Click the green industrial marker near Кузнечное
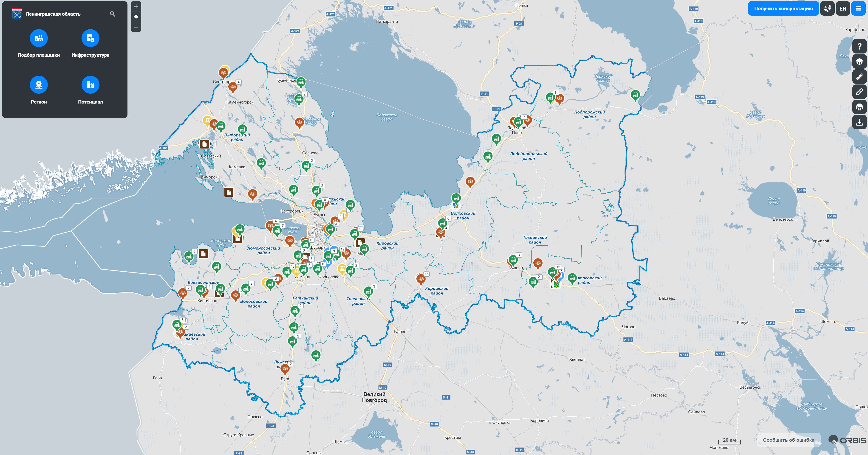 [x=301, y=82]
